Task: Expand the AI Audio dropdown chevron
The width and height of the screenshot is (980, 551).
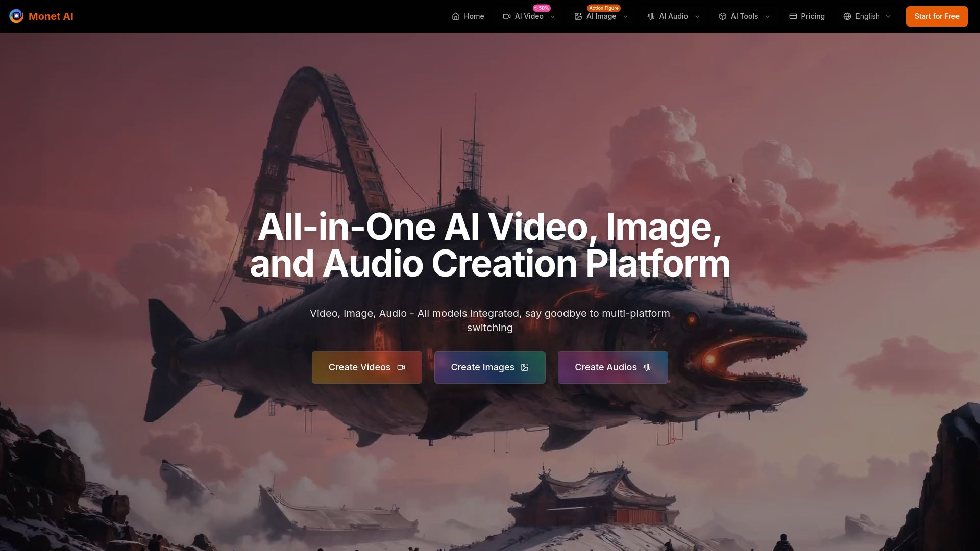Action: (697, 17)
